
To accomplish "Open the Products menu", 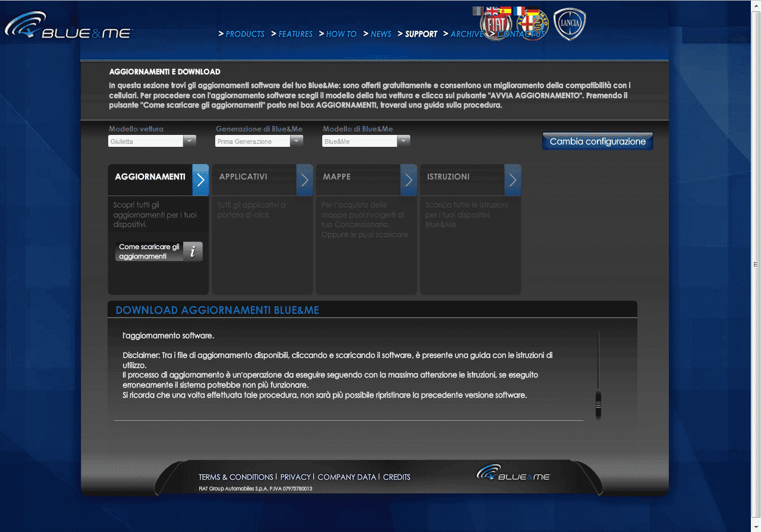I will click(245, 34).
